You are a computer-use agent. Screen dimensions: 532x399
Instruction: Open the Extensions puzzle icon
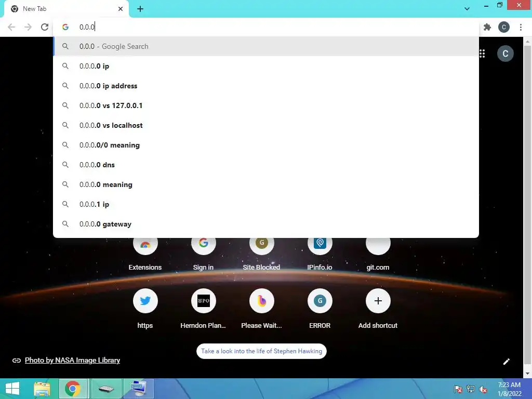click(x=487, y=27)
